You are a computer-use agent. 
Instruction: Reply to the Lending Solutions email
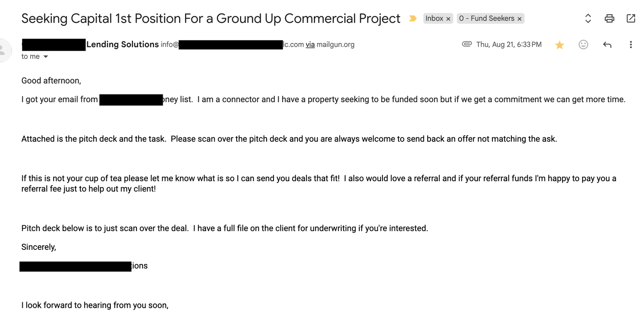[607, 45]
